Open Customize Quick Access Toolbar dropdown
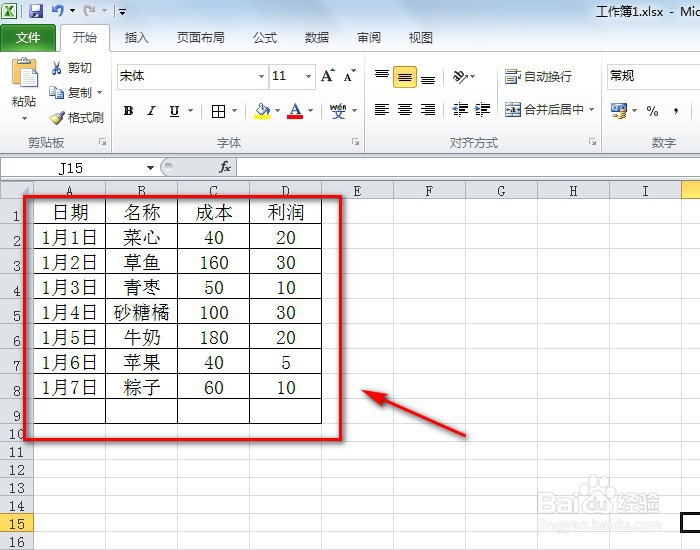 click(122, 11)
